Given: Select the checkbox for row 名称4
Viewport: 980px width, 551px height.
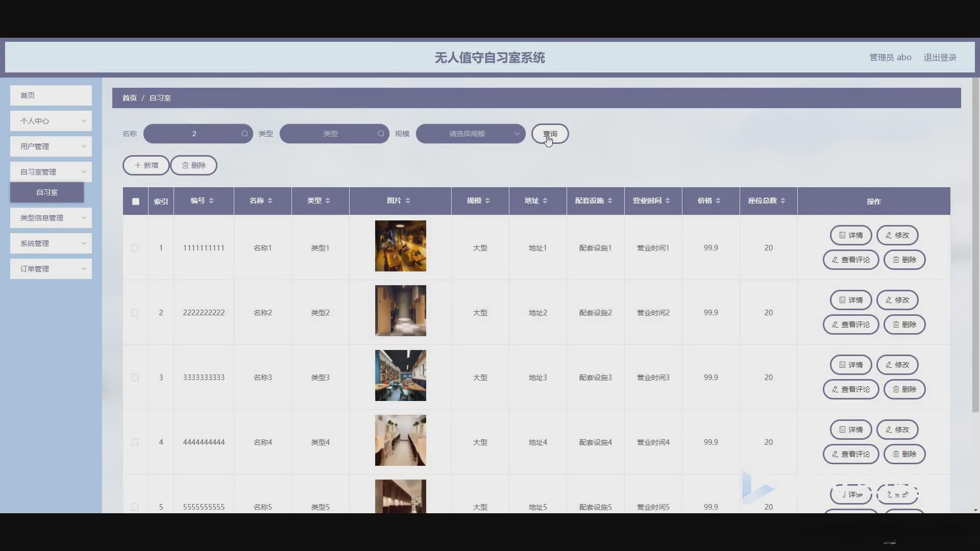Looking at the screenshot, I should 135,442.
